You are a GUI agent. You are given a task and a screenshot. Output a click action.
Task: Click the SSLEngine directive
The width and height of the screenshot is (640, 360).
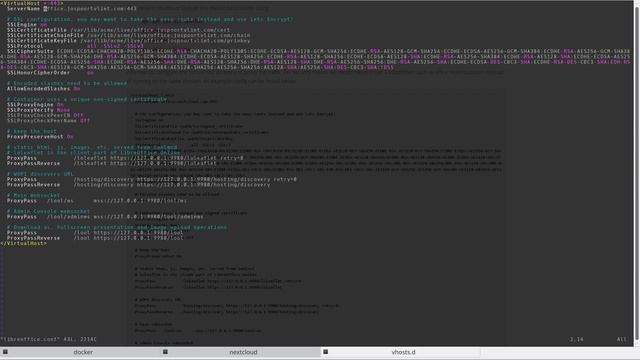[27, 24]
